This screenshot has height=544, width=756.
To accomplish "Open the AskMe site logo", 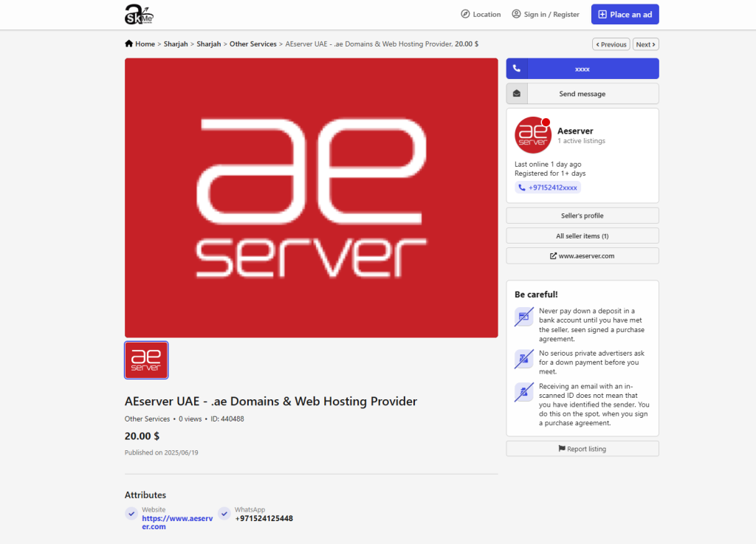I will pyautogui.click(x=139, y=14).
